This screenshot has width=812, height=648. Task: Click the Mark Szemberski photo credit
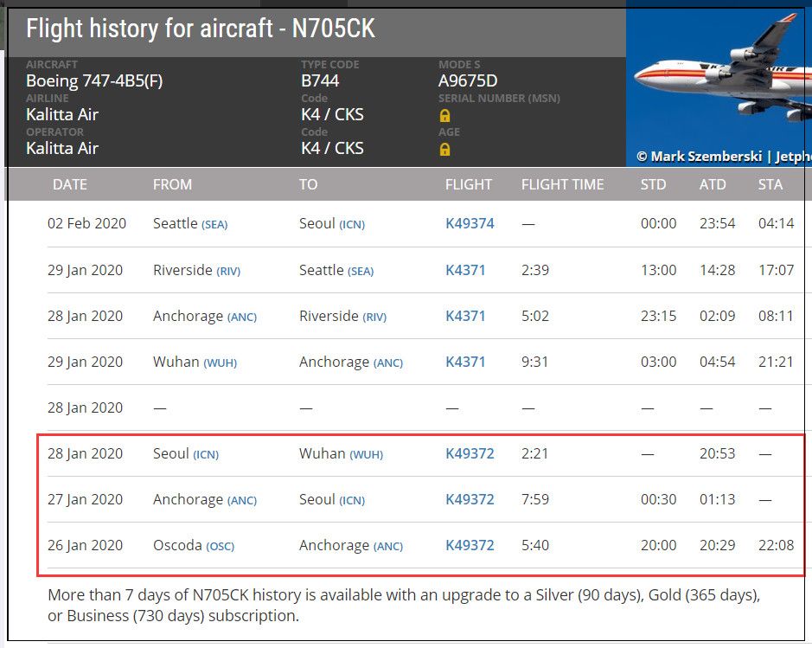[706, 157]
